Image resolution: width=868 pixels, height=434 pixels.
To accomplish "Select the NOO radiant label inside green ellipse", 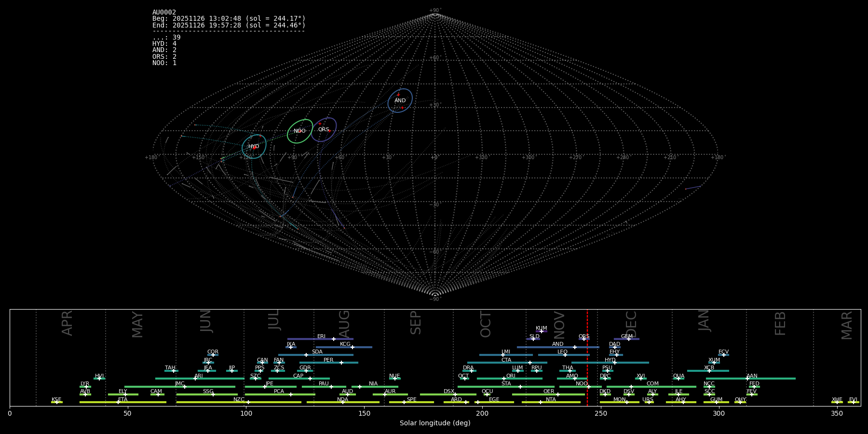I will pyautogui.click(x=299, y=131).
